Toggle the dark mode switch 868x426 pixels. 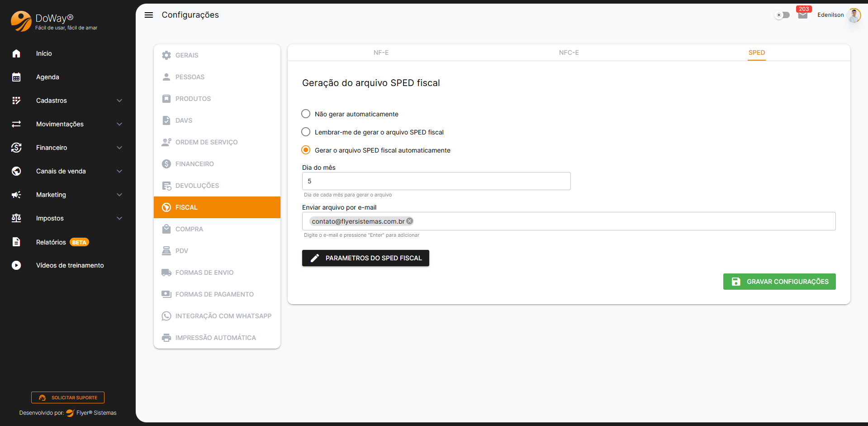[782, 15]
